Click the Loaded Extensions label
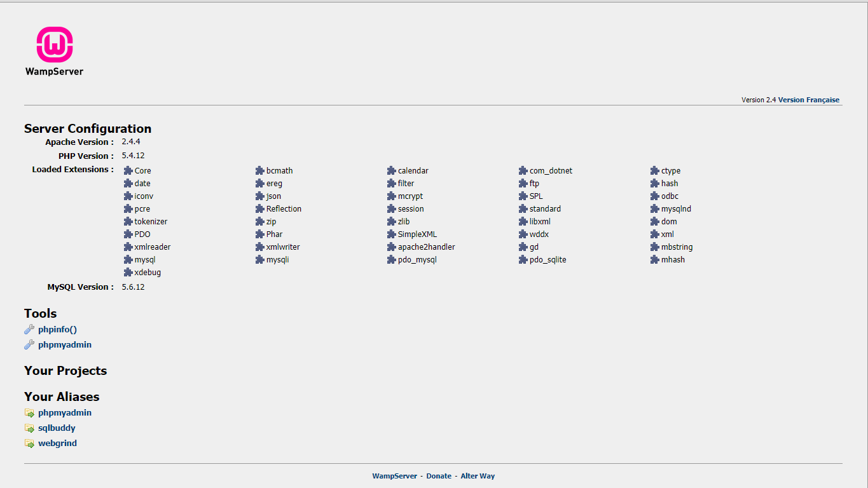 pos(73,170)
